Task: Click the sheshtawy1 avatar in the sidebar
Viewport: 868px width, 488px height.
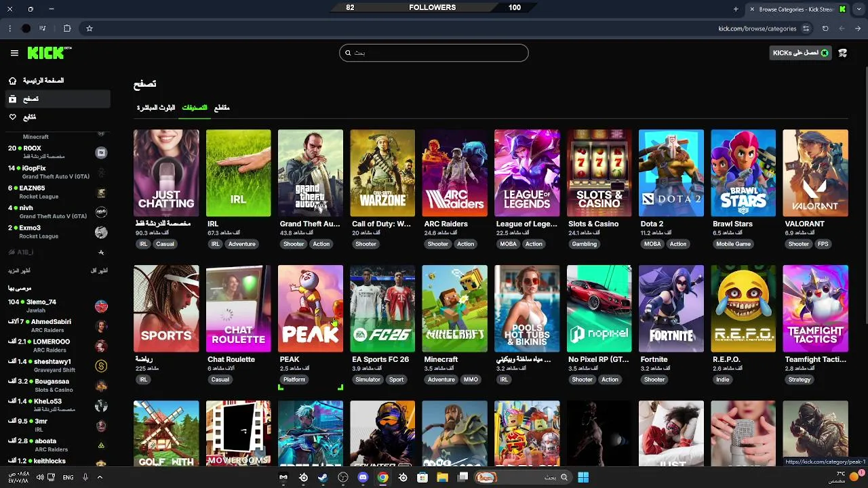Action: 101,366
